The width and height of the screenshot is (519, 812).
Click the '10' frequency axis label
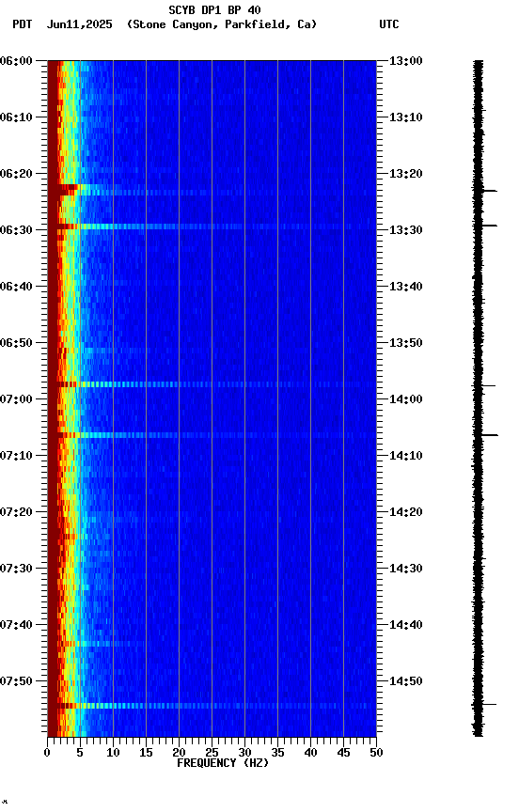click(x=113, y=753)
